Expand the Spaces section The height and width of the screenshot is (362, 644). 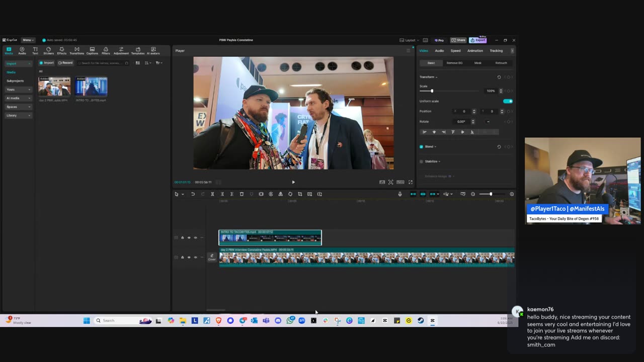[x=18, y=107]
